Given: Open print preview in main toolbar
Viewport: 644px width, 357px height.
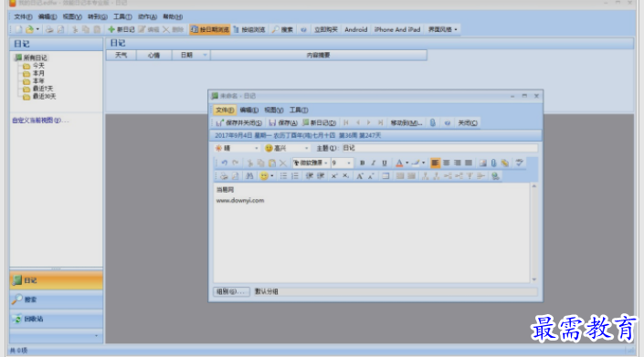Looking at the screenshot, I should click(x=60, y=29).
